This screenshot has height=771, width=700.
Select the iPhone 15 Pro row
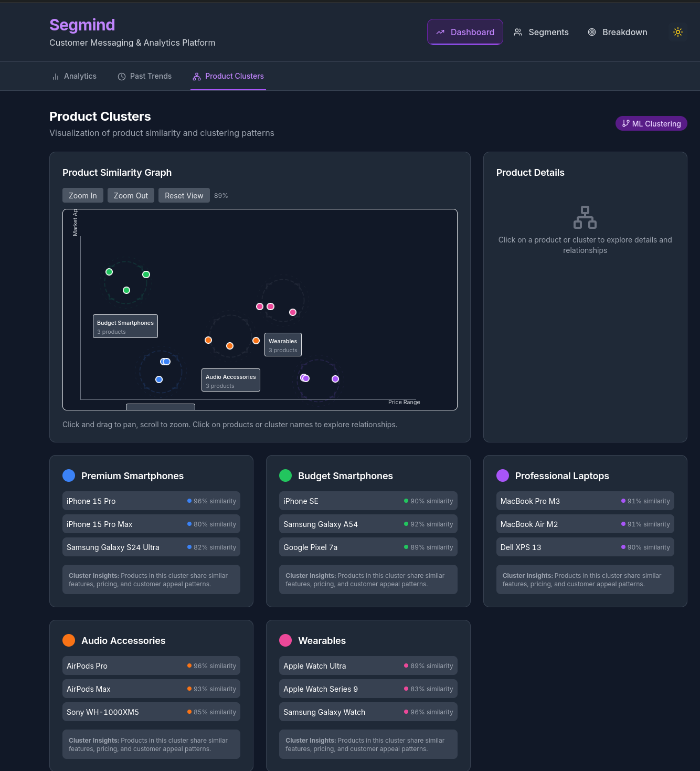(x=151, y=501)
